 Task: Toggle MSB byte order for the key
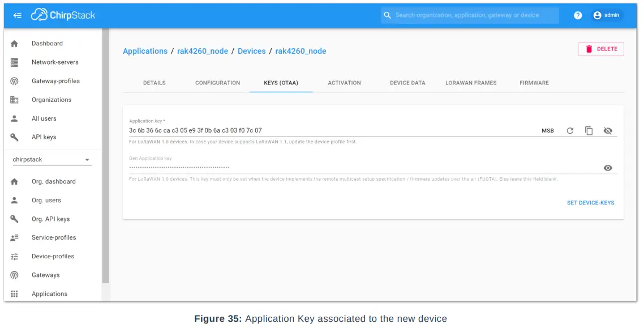click(x=547, y=130)
